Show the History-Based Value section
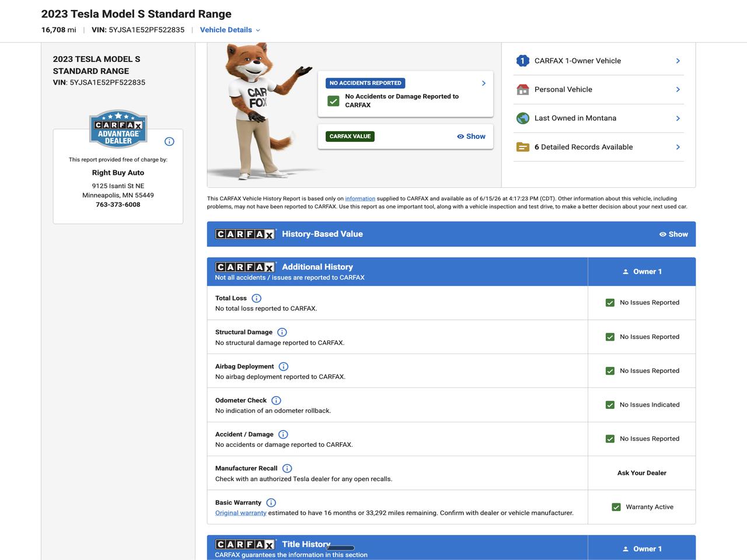The height and width of the screenshot is (560, 747). click(673, 234)
